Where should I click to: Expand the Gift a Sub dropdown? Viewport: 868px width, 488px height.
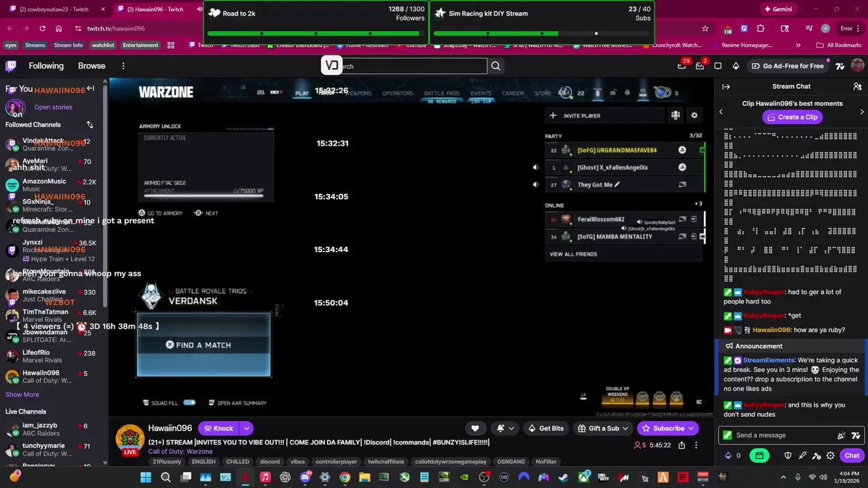[x=625, y=428]
